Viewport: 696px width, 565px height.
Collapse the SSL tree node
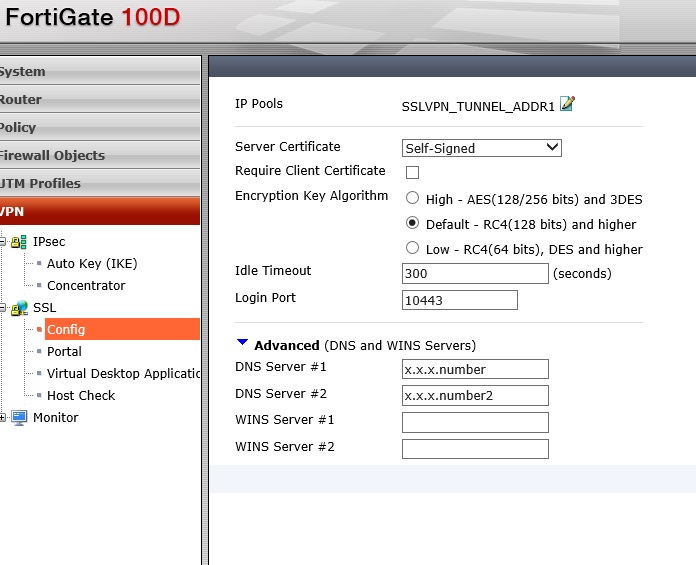click(2, 308)
